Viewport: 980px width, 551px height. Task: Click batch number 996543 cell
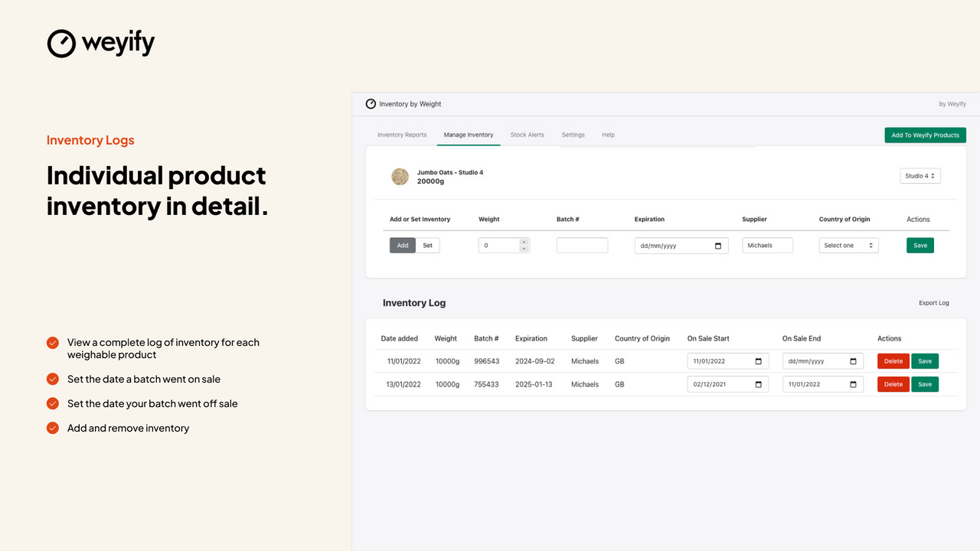(486, 361)
